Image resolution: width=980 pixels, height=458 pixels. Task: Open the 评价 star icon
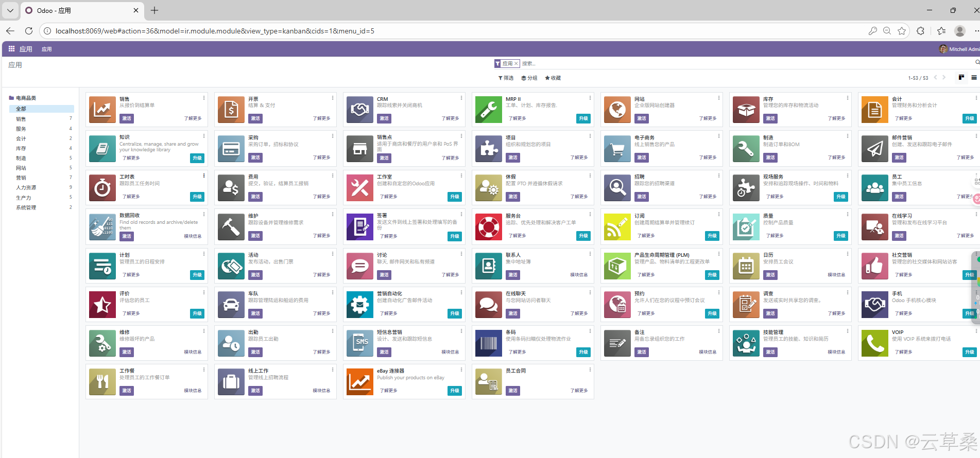[x=102, y=305]
